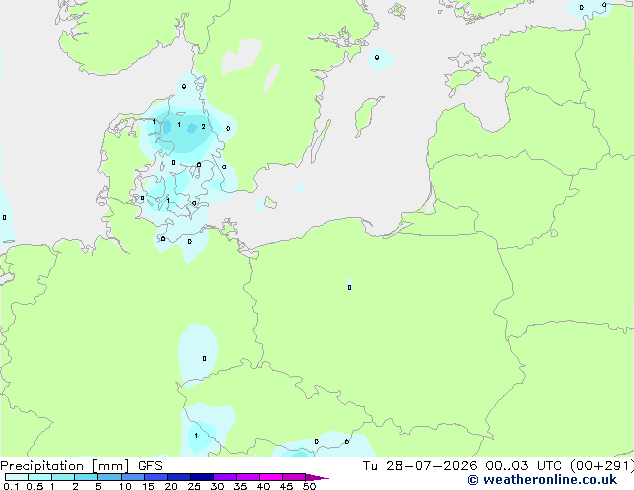The image size is (634, 490).
Task: Click the '20' label under the legend
Action: pyautogui.click(x=171, y=486)
